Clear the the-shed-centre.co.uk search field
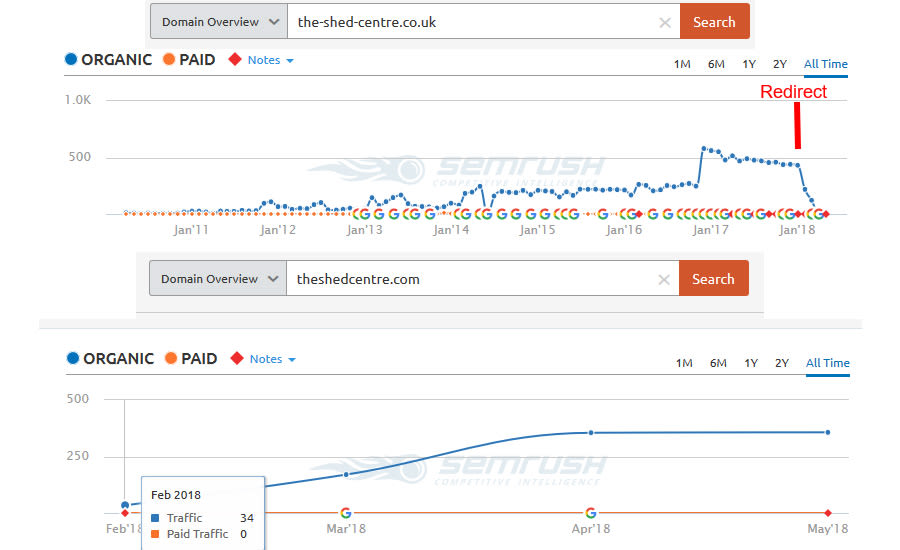The image size is (900, 550). point(665,22)
